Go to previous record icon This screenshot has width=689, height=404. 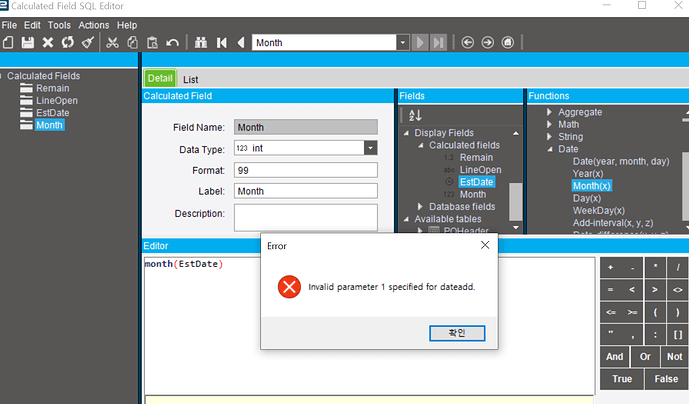coord(240,43)
